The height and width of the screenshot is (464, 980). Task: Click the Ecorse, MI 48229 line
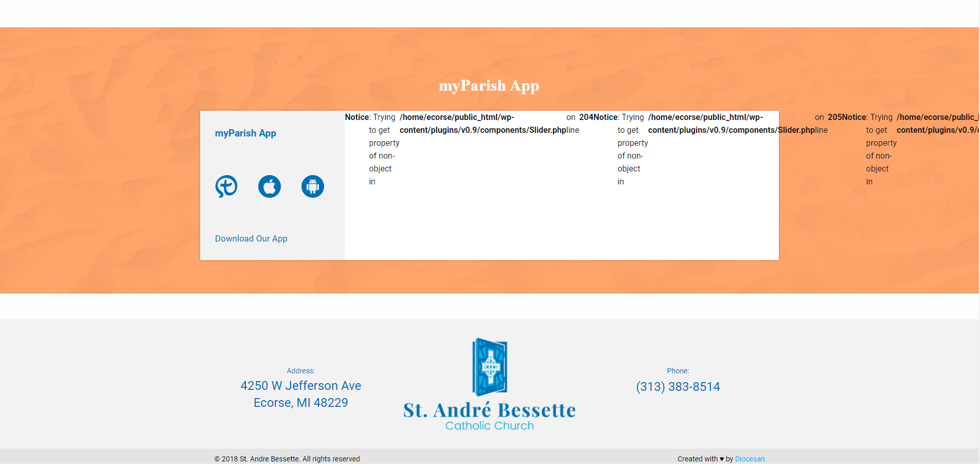[301, 403]
